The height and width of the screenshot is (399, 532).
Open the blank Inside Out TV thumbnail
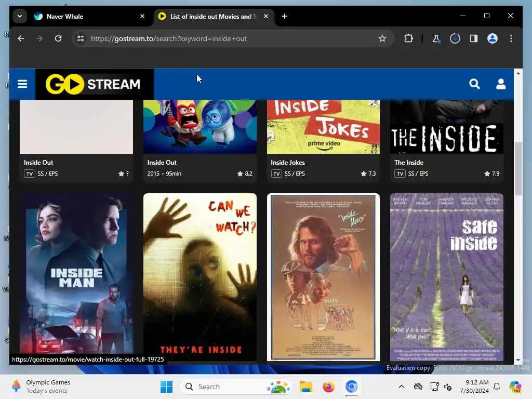76,127
